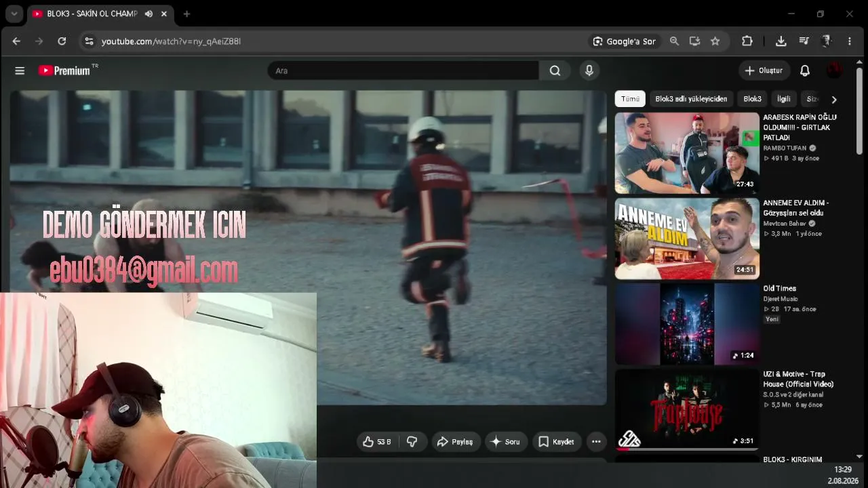
Task: Focus the YouTube 'Ara' search field
Action: [403, 70]
